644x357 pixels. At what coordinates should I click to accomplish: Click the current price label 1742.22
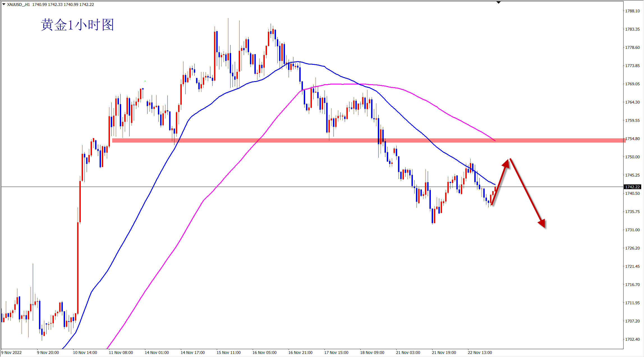tap(632, 187)
